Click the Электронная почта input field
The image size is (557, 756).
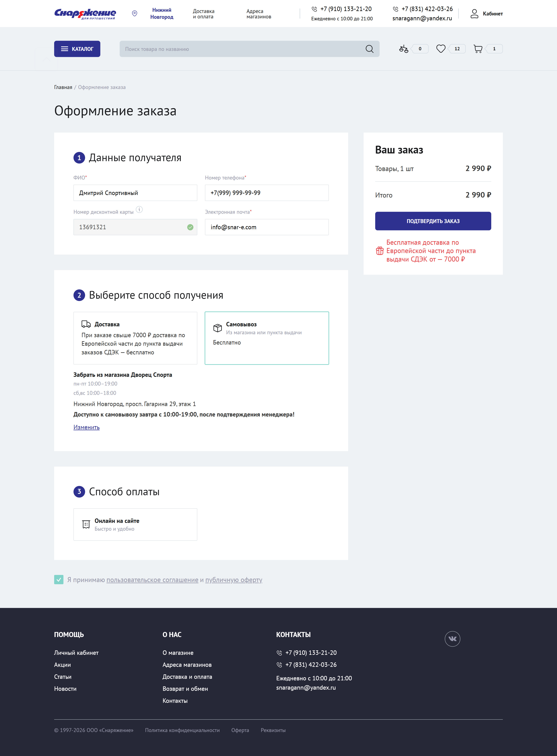point(267,227)
